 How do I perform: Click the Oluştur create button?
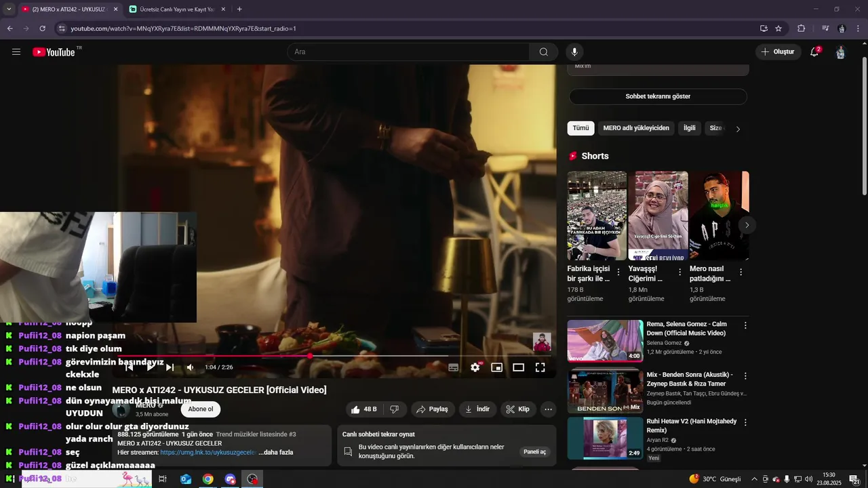click(778, 52)
